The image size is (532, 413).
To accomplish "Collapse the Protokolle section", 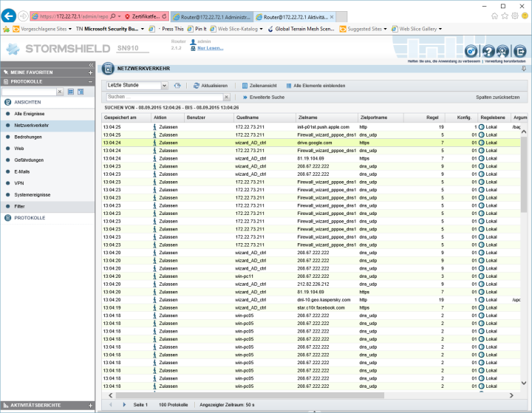I will 90,81.
